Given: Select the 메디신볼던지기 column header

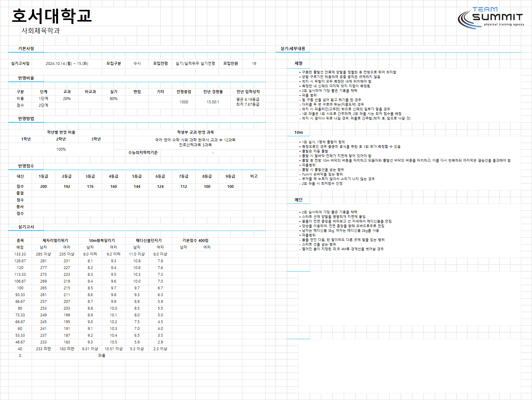Looking at the screenshot, I should point(149,241).
